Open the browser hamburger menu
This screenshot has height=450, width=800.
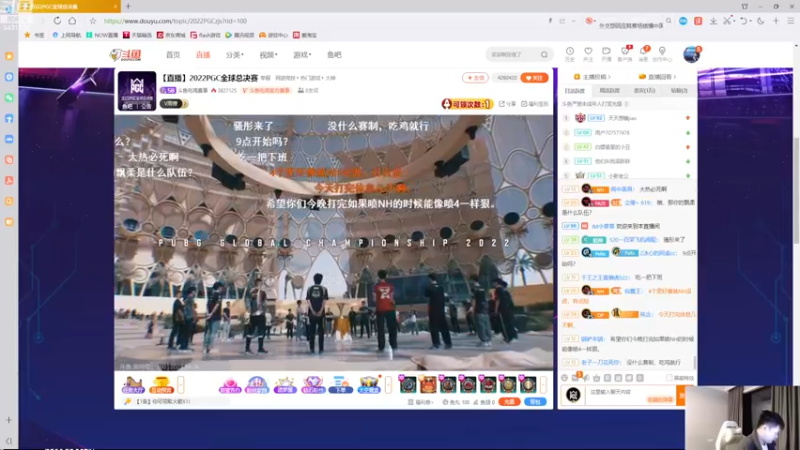[791, 21]
